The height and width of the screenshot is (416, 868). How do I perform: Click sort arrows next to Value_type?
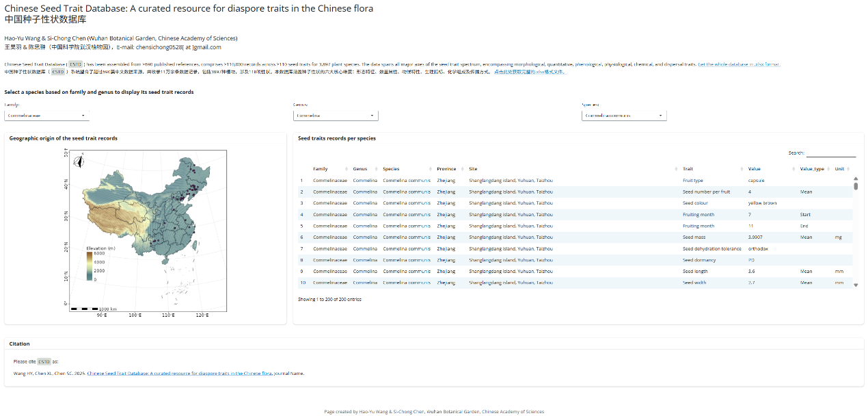click(x=829, y=169)
